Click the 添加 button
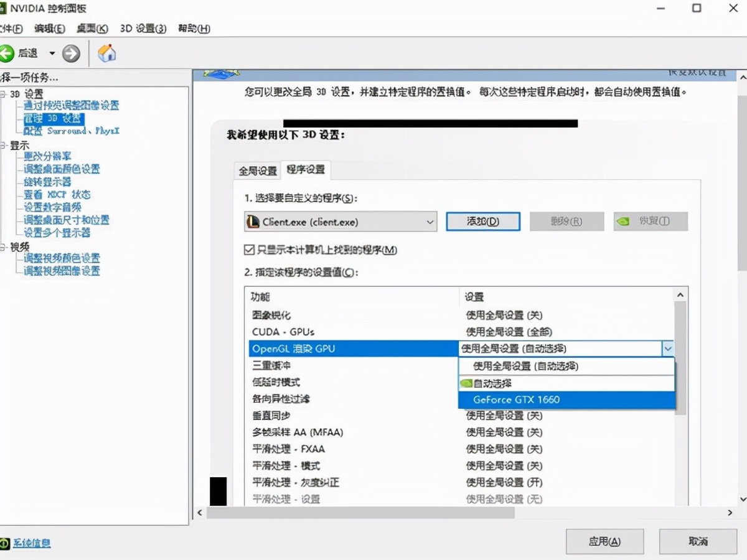This screenshot has width=747, height=560. (x=483, y=221)
